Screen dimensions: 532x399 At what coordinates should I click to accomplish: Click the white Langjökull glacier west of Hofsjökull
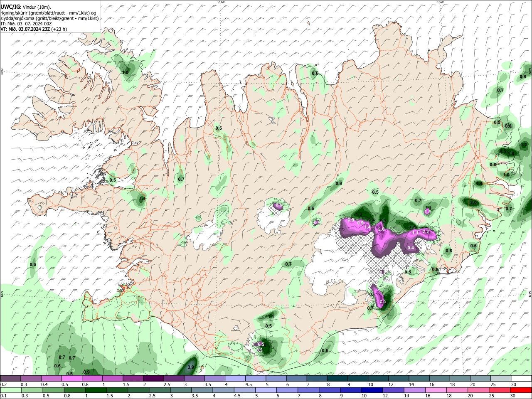coord(204,235)
